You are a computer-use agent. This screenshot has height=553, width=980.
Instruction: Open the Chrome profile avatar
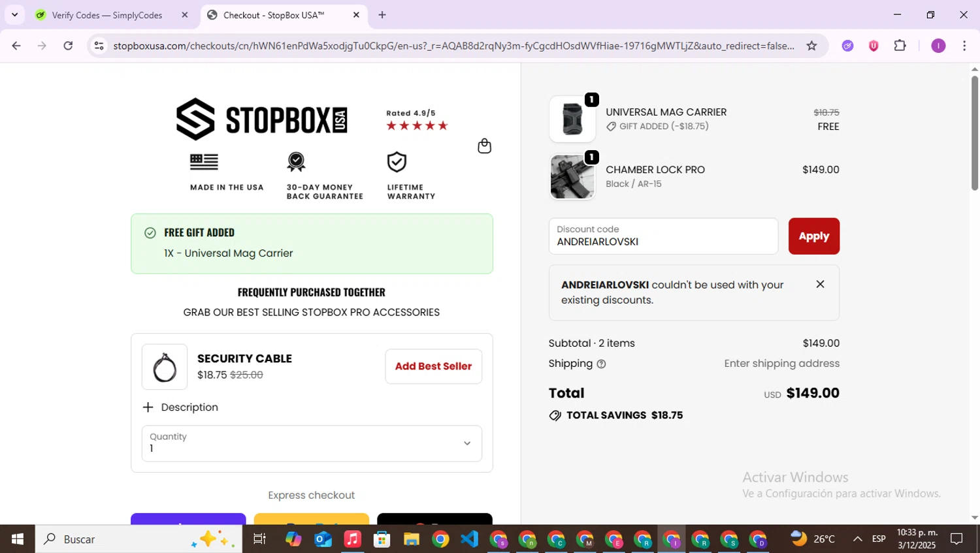click(938, 46)
